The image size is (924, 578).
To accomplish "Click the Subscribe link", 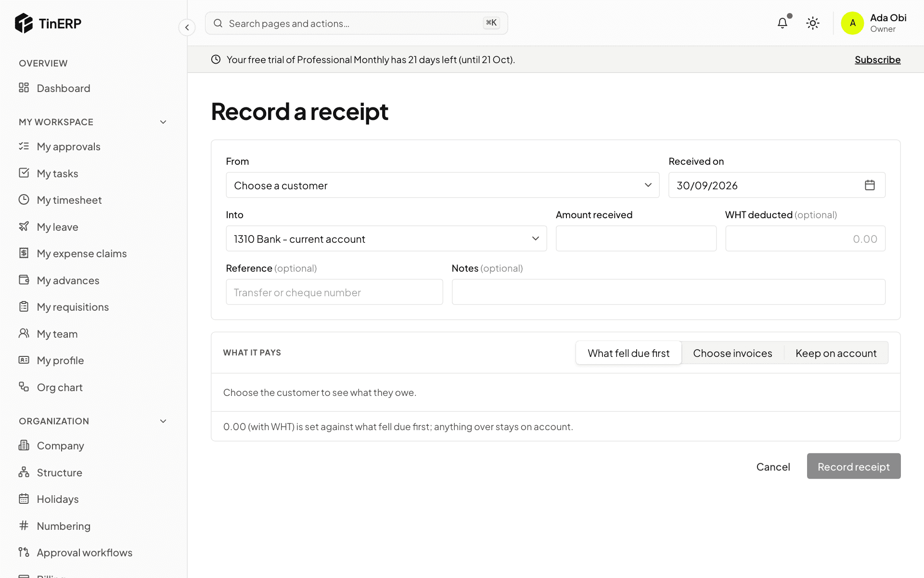I will coord(877,60).
